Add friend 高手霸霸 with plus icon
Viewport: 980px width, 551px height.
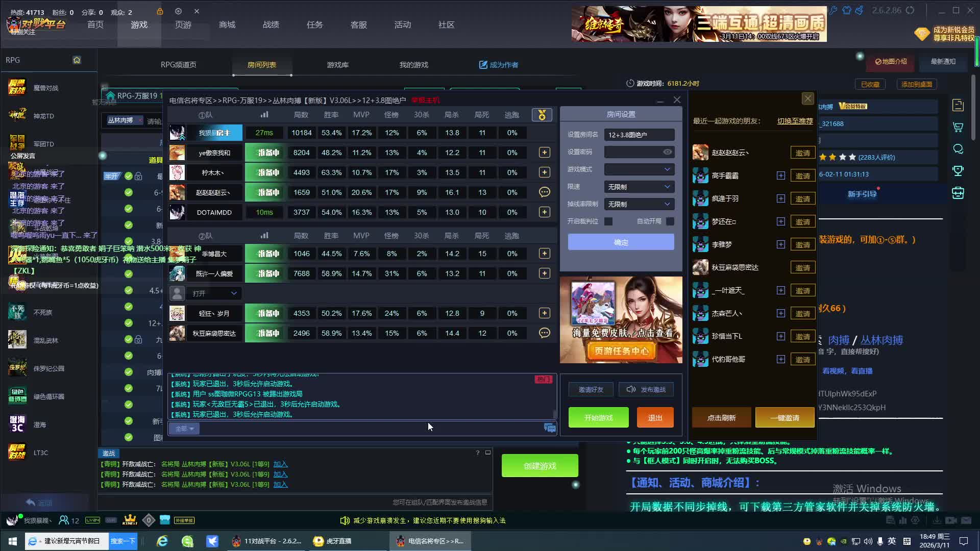tap(780, 176)
